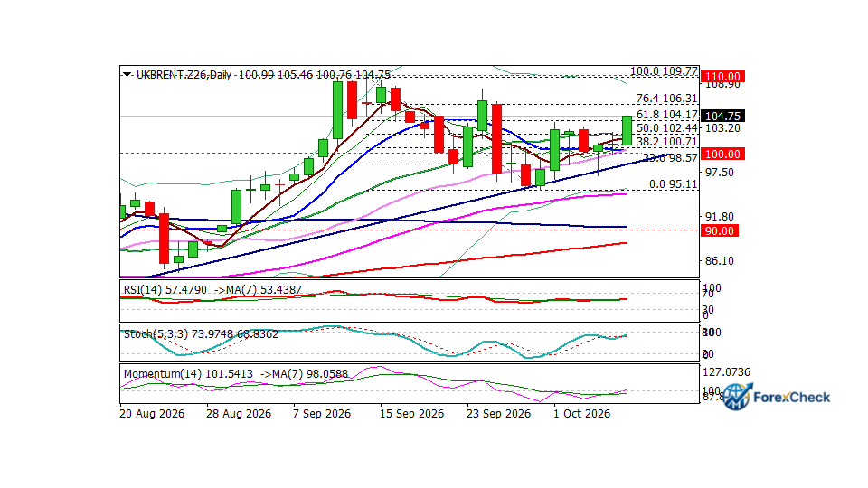Image resolution: width=868 pixels, height=488 pixels.
Task: Click the Momentum(14) 101.5413 indicator label
Action: coord(188,374)
